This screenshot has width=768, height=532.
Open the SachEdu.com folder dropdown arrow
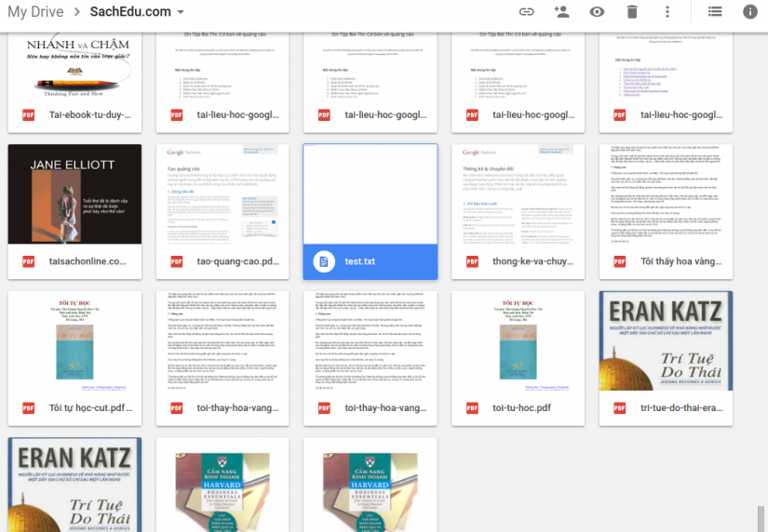coord(180,13)
